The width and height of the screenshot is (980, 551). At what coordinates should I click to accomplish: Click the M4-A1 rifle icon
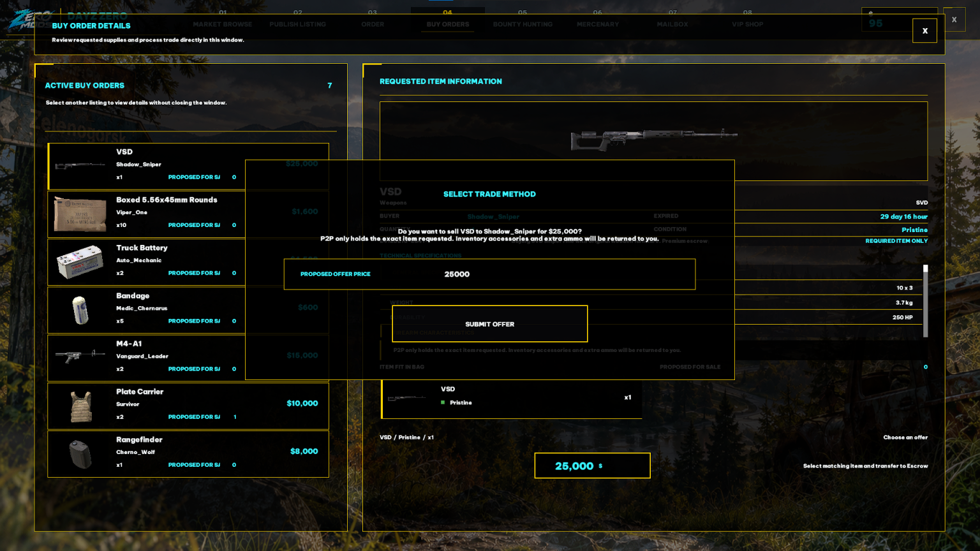(x=80, y=356)
